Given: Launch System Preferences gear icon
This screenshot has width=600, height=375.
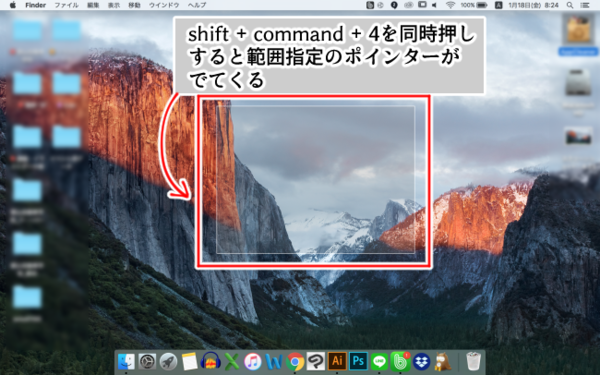Looking at the screenshot, I should [x=147, y=361].
